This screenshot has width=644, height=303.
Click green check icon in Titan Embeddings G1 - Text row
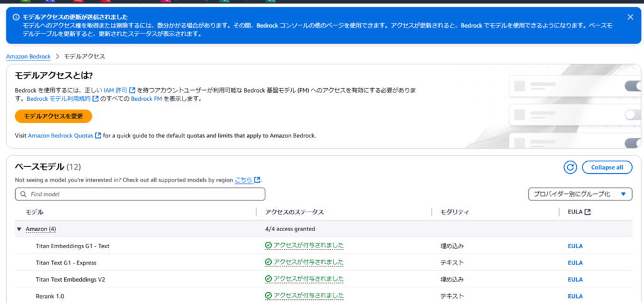pos(269,246)
